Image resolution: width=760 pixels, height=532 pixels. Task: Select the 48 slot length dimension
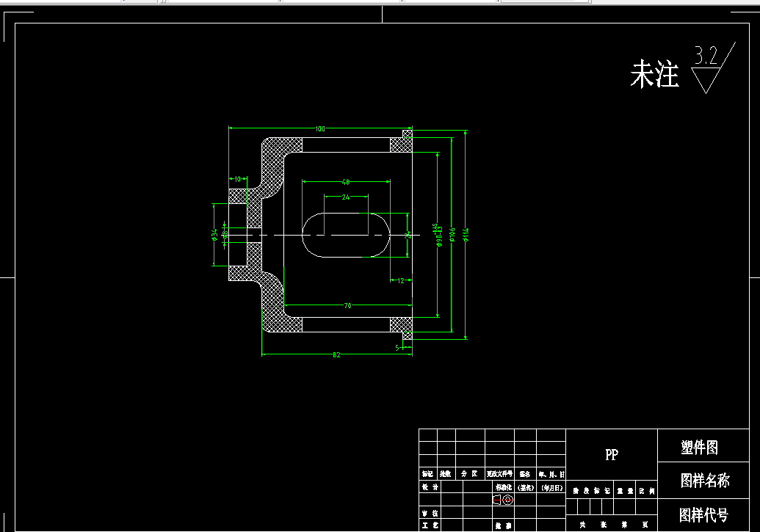point(346,182)
